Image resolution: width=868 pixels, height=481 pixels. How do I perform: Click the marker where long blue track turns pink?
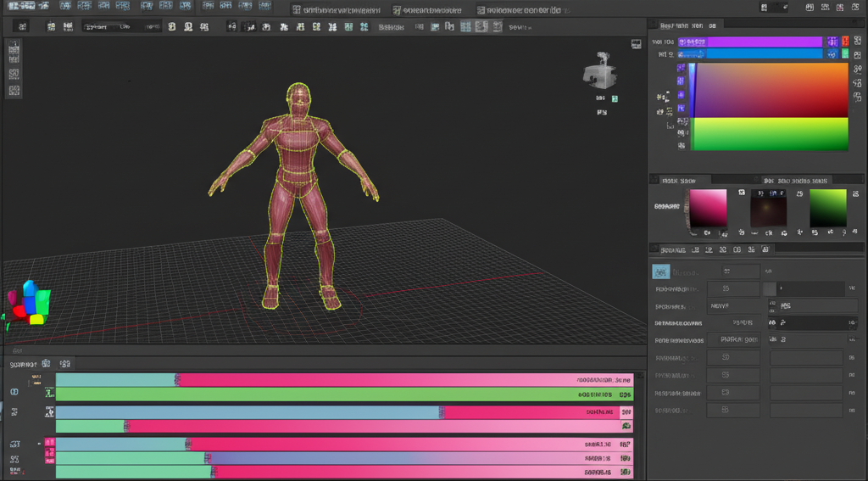pos(442,412)
